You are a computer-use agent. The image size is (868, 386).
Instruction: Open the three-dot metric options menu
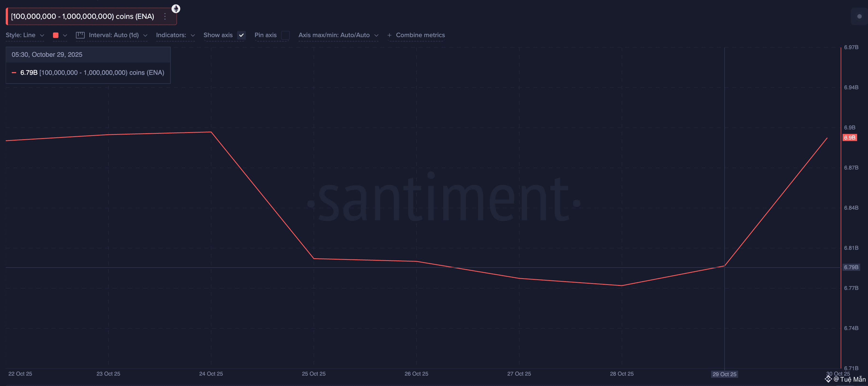[x=165, y=16]
